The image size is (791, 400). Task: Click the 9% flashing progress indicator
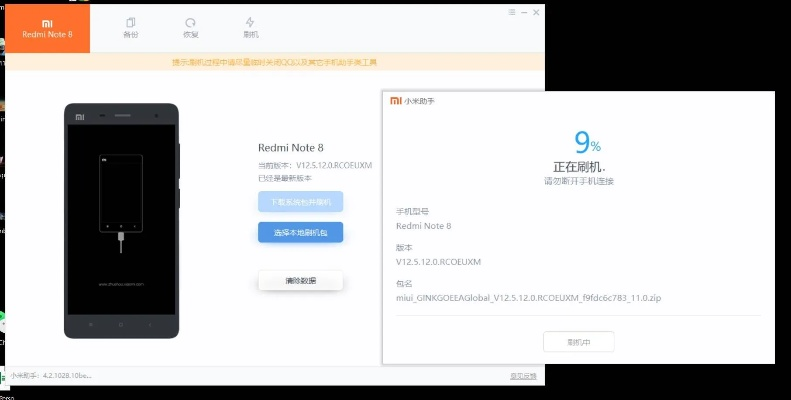click(587, 143)
